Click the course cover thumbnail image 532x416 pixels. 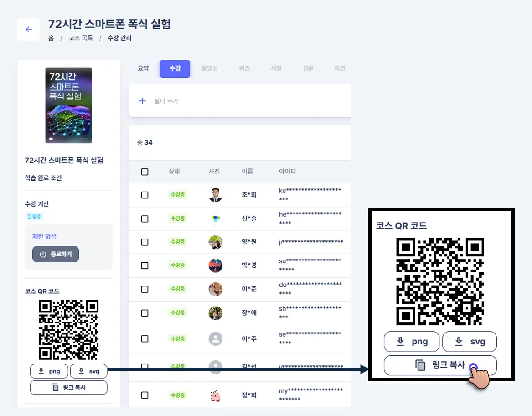click(x=68, y=105)
